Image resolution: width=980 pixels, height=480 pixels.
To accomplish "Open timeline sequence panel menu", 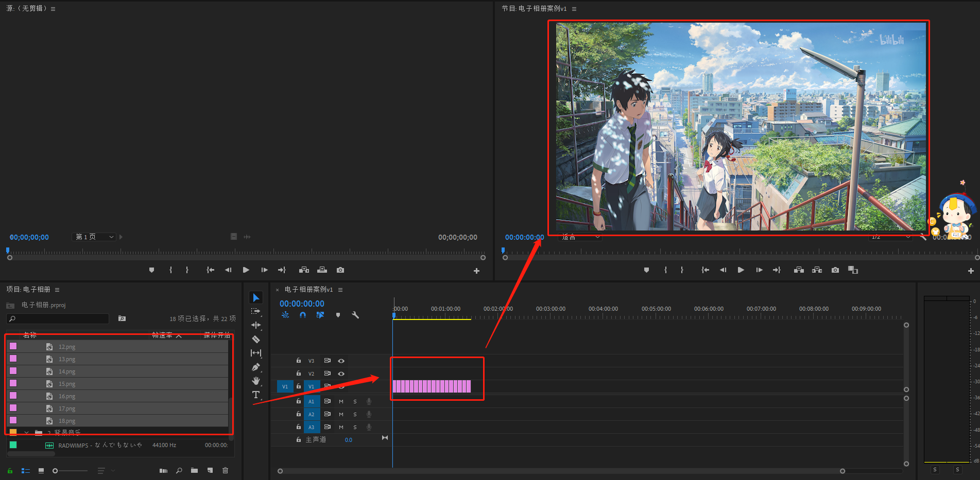I will pos(340,290).
